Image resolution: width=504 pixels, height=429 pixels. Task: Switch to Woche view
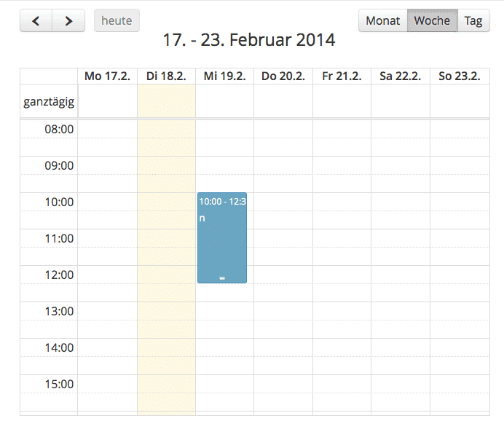(x=432, y=20)
